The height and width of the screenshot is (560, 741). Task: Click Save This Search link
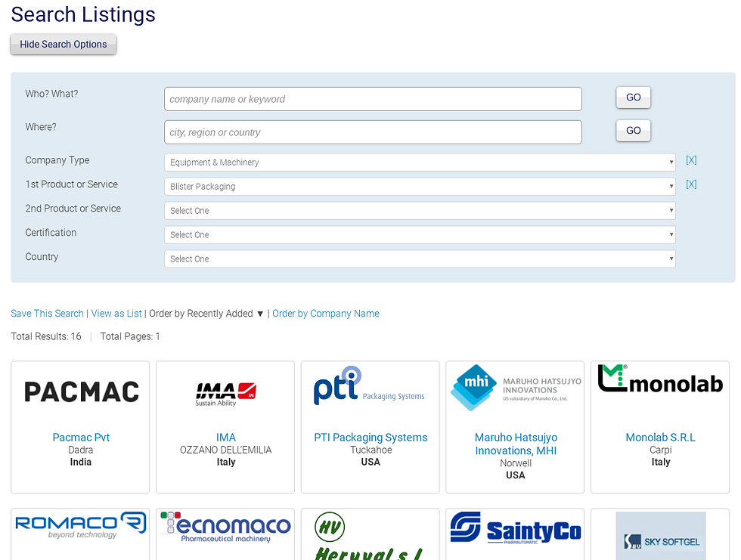click(x=47, y=314)
